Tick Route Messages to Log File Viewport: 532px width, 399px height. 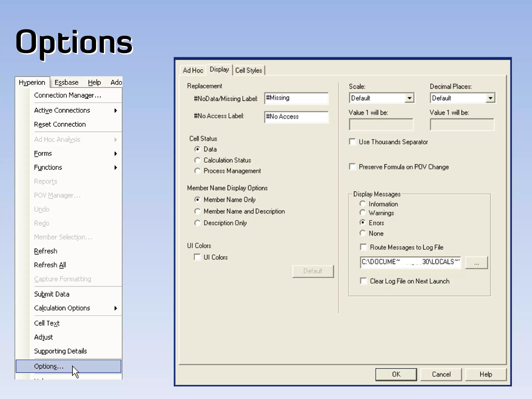point(363,247)
